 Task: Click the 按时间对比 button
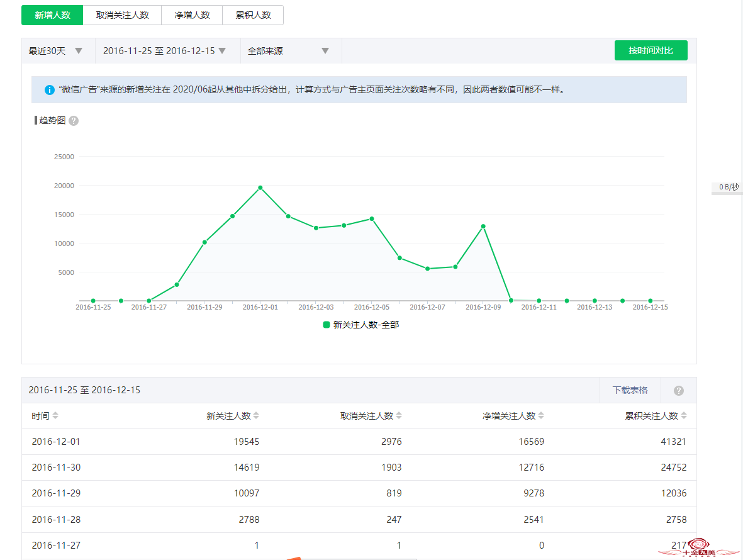point(651,50)
